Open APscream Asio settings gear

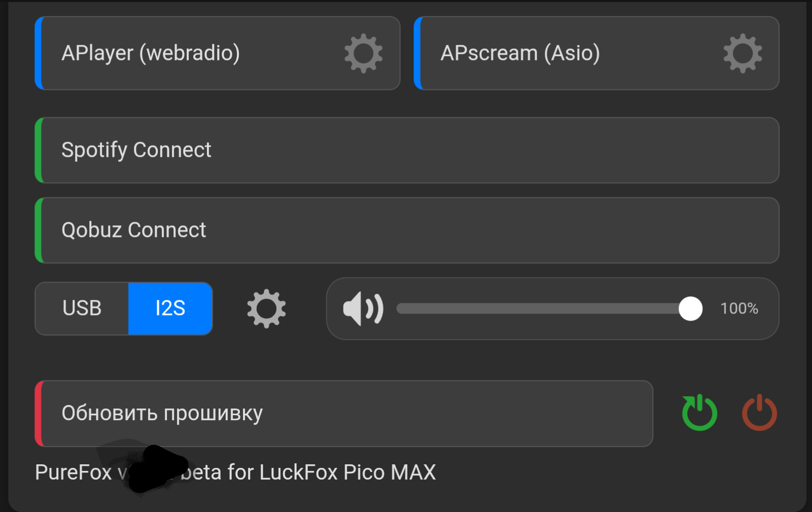(743, 53)
